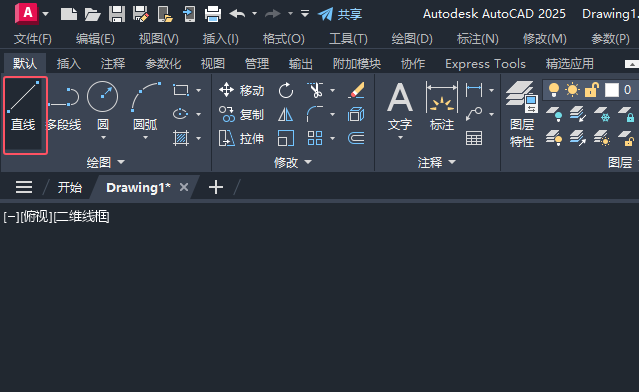
Task: Select the Text (文字) tool
Action: (400, 106)
